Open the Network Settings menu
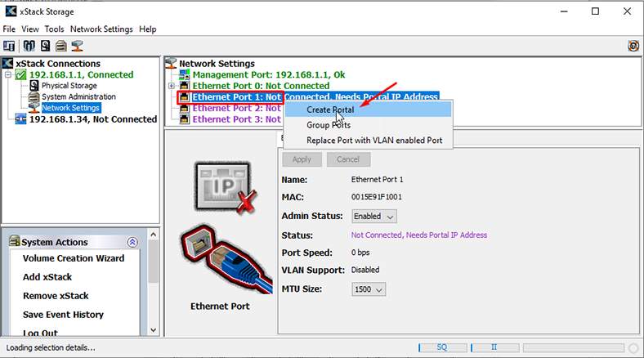 coord(101,29)
